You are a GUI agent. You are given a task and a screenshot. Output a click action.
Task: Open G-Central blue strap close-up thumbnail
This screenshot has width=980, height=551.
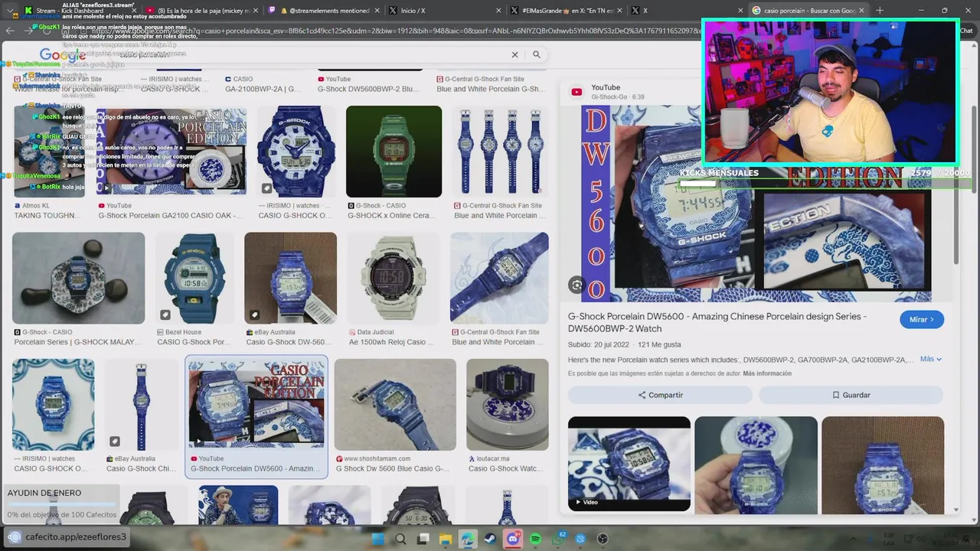point(499,278)
